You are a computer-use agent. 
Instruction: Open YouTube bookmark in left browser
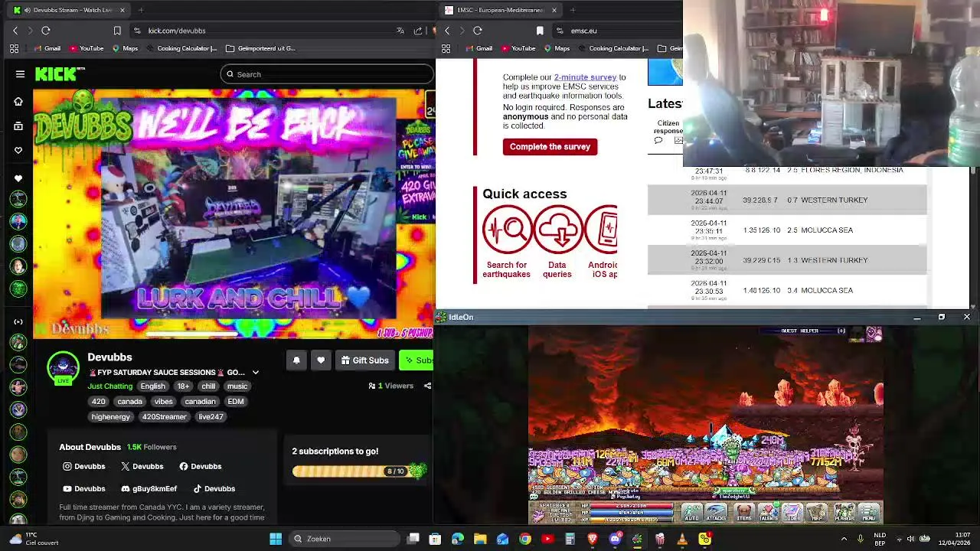tap(87, 48)
